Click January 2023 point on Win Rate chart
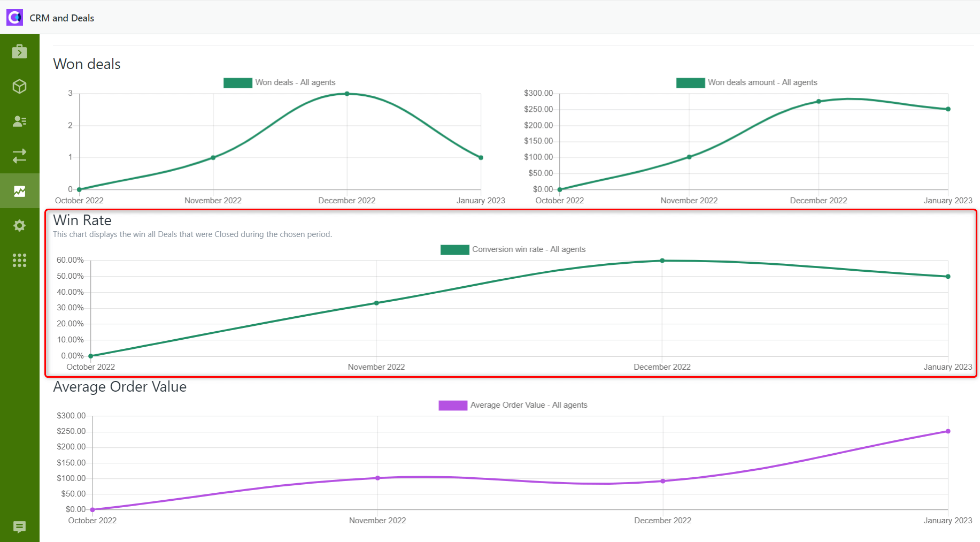Screen dimensions: 980x542 [948, 277]
